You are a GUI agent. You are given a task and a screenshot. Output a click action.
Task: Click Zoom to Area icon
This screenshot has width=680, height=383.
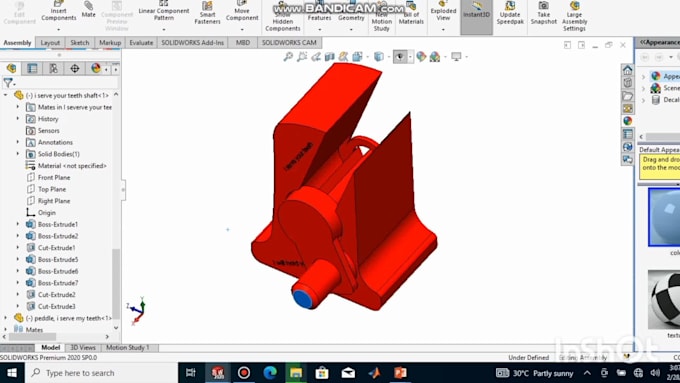coord(302,56)
